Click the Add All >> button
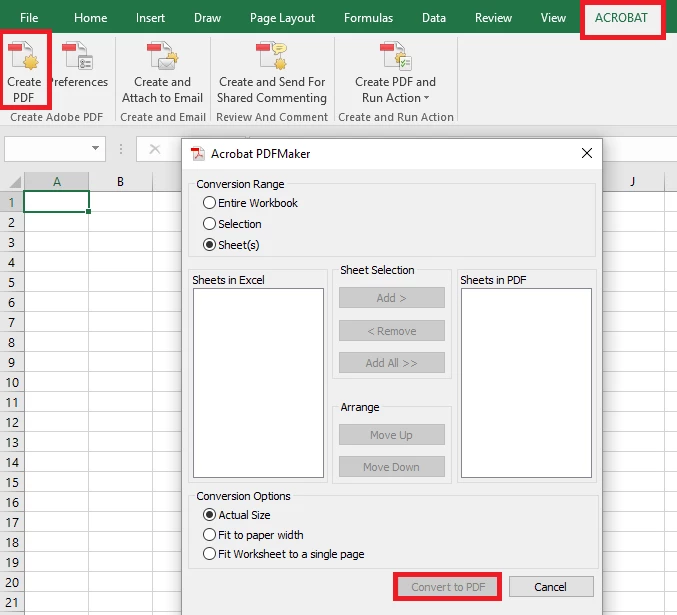Image resolution: width=677 pixels, height=615 pixels. coord(392,363)
